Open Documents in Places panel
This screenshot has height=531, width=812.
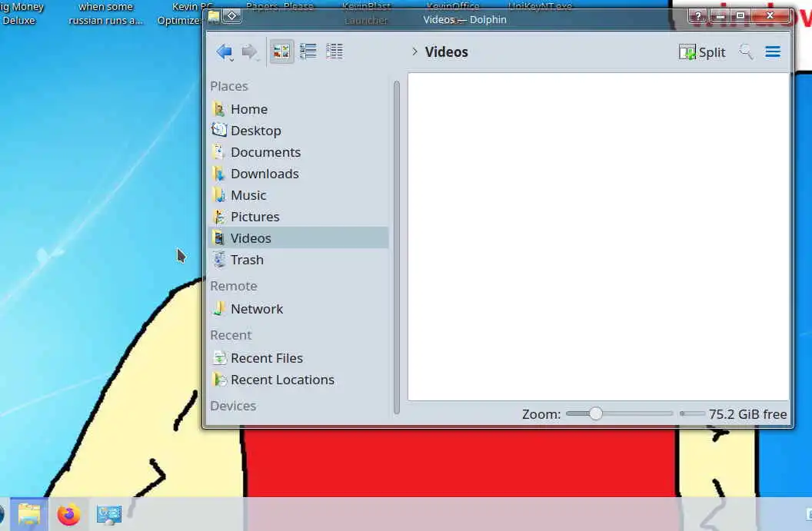(298, 152)
